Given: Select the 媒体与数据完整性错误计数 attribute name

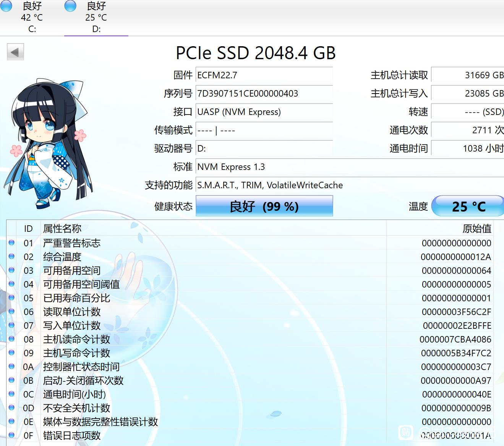Looking at the screenshot, I should (x=100, y=422).
